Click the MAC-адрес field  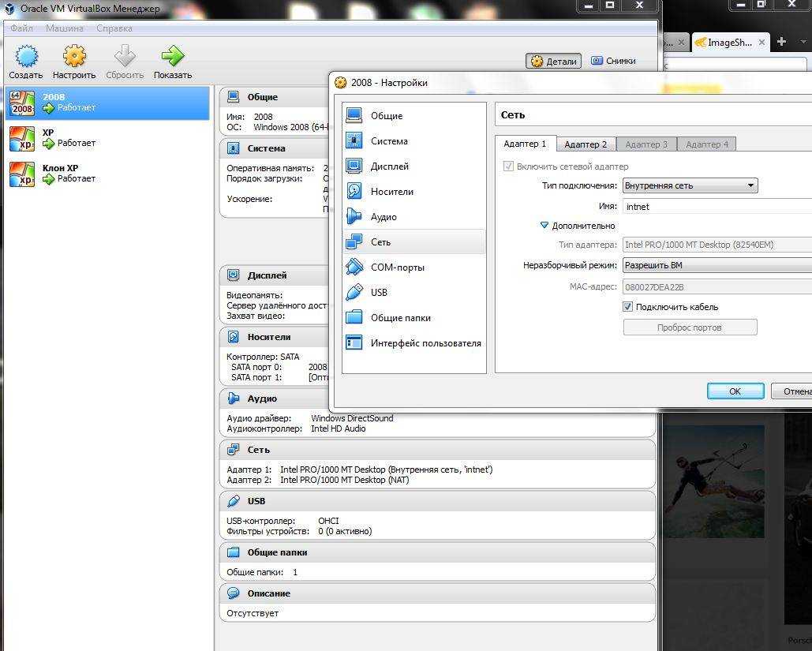coord(717,287)
